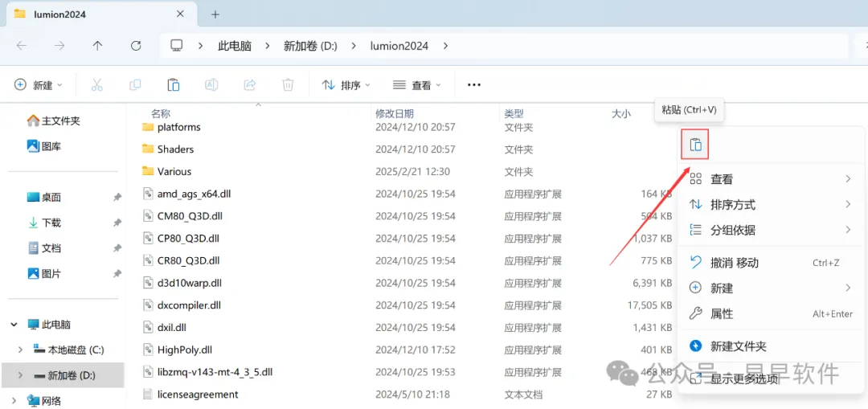The width and height of the screenshot is (868, 409).
Task: Choose 撤消 移动 in context menu
Action: (770, 262)
